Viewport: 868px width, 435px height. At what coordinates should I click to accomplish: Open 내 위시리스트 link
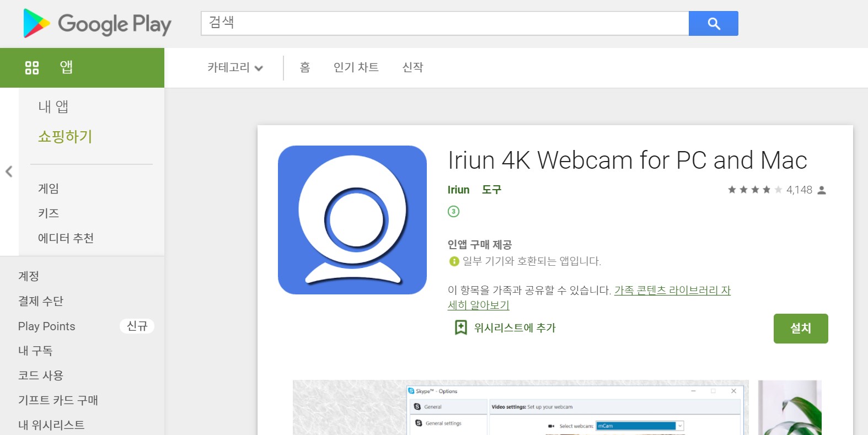click(x=51, y=425)
